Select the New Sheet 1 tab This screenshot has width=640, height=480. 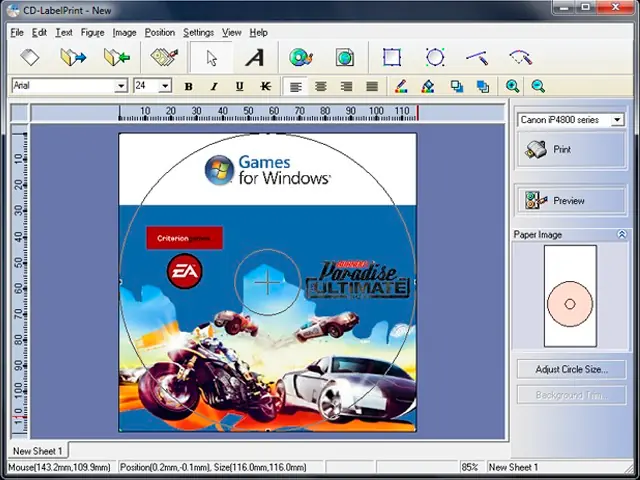38,451
